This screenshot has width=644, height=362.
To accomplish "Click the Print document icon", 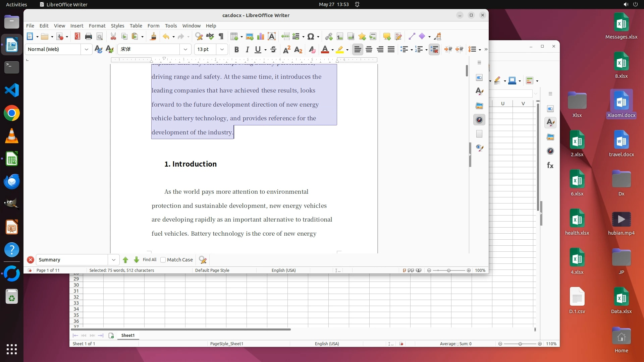I will point(89,37).
